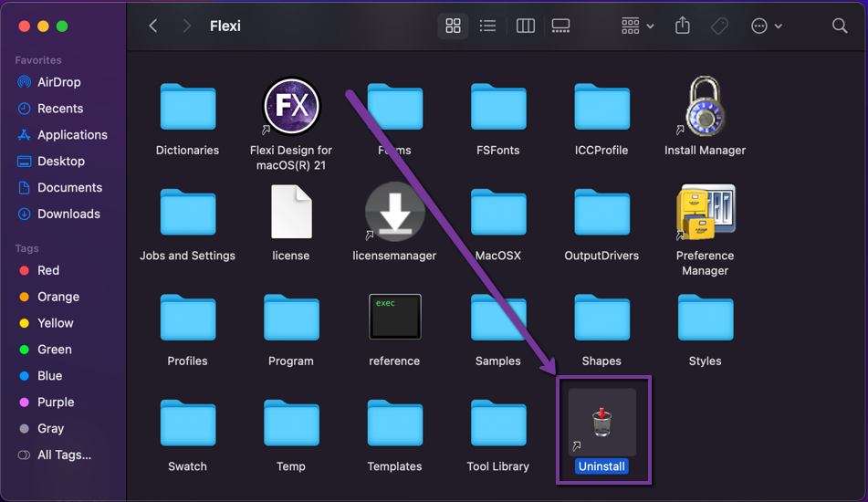Click the Back navigation button

coord(153,26)
